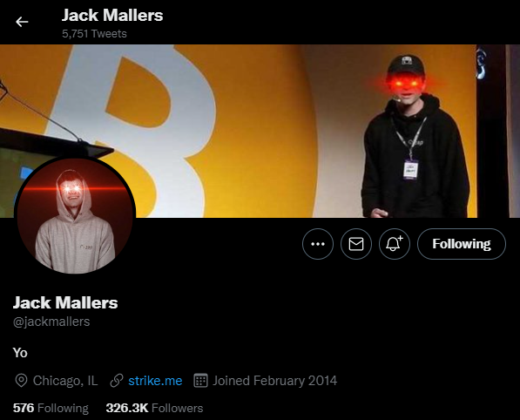This screenshot has width=520, height=420.
Task: Turn on notifications with the bell icon
Action: 395,244
